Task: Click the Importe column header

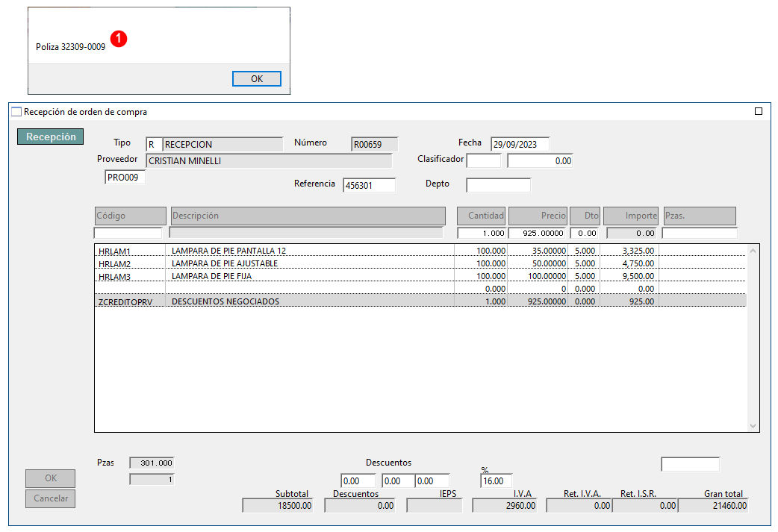Action: (631, 216)
